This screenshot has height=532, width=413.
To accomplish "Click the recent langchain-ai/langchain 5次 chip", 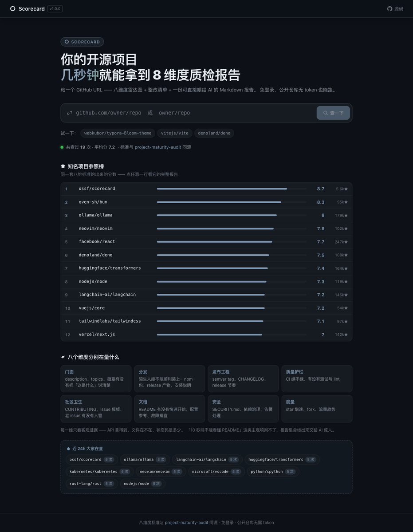I will click(207, 459).
